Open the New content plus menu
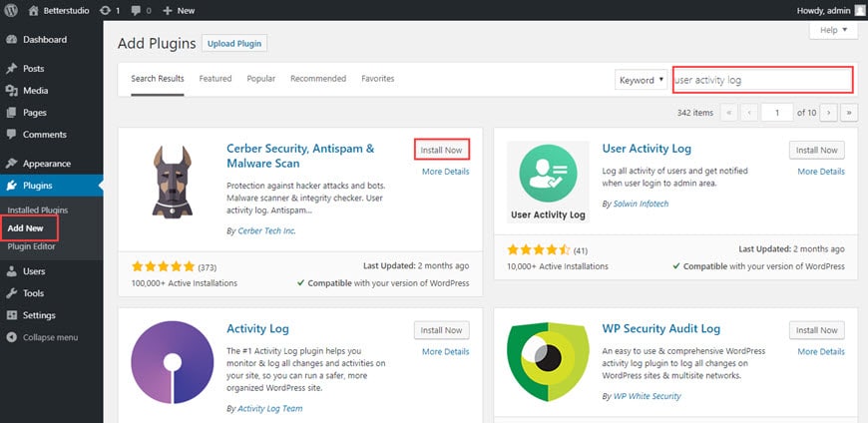868x423 pixels. point(179,11)
